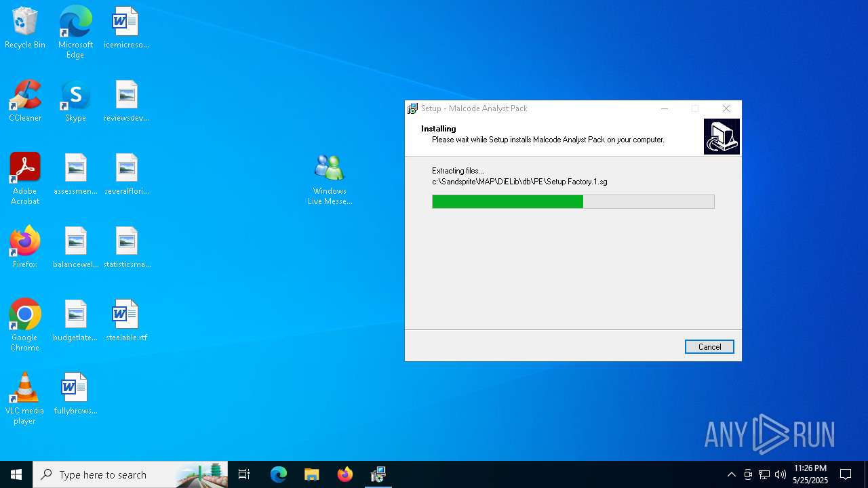Screen dimensions: 868x488
Task: Open the Recycle Bin desktop icon
Action: click(25, 28)
